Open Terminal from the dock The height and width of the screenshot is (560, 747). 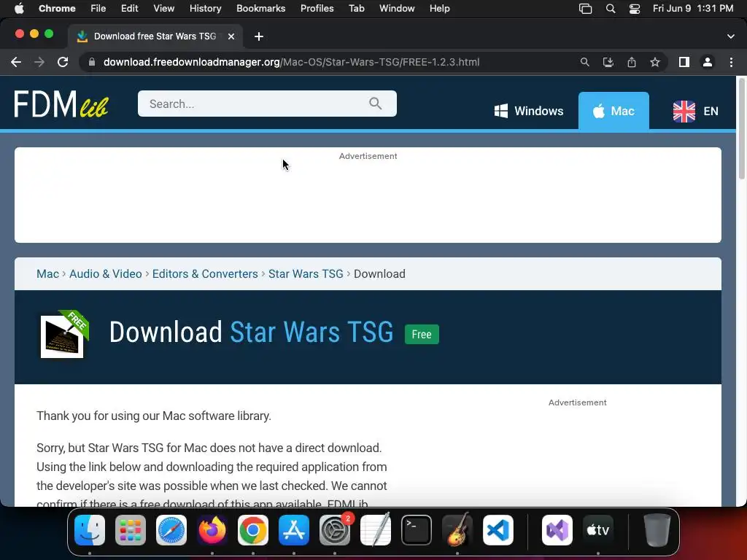click(x=417, y=530)
